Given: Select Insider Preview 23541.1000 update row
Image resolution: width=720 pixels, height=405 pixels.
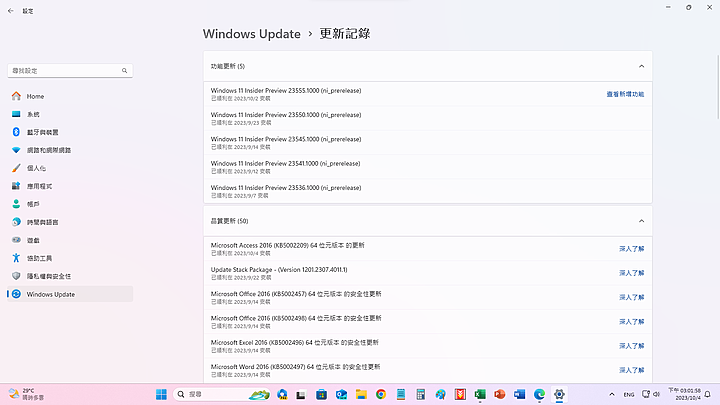Looking at the screenshot, I should coord(428,167).
